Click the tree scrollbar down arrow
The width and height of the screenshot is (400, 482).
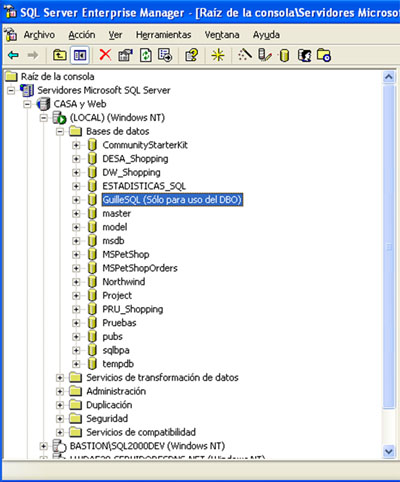click(389, 451)
